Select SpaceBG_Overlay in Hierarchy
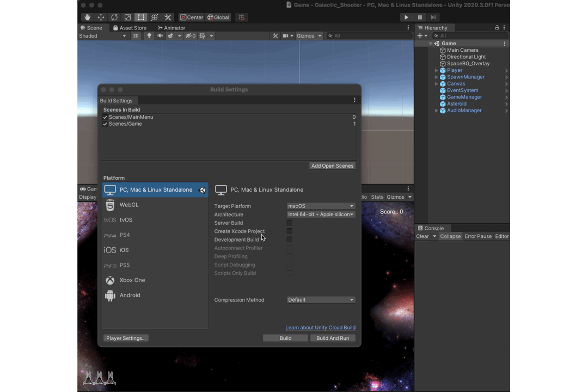Screen dimensions: 588x392 pyautogui.click(x=468, y=63)
